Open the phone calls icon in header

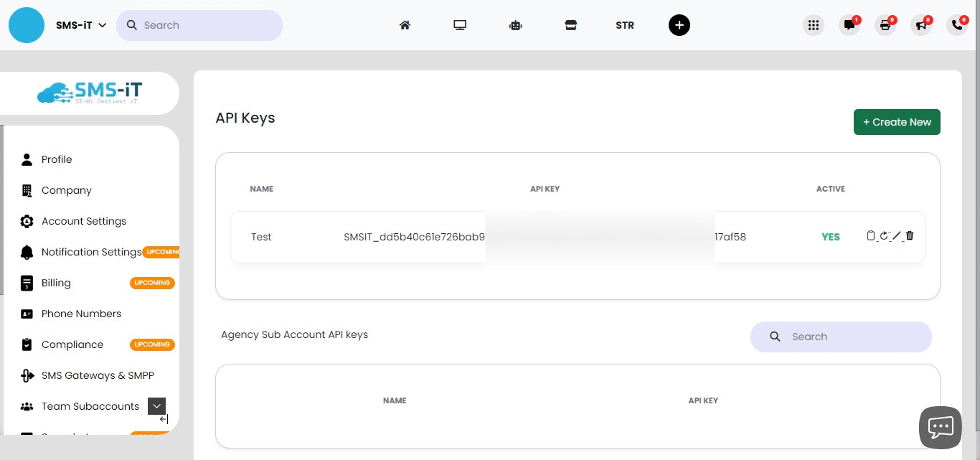(x=956, y=25)
